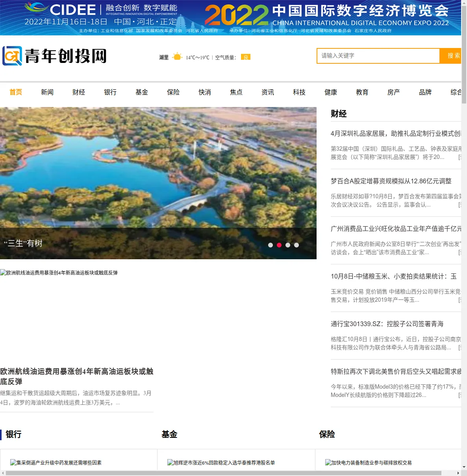The width and height of the screenshot is (467, 476).
Task: Click summary 第32届中国（深圳）国际礼品
Action: [x=396, y=153]
